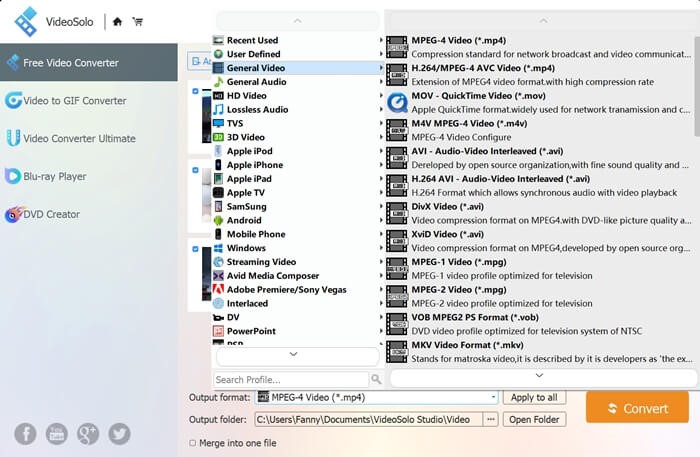Choose M4V MPEG-4 Video format
This screenshot has width=700, height=457.
click(539, 130)
